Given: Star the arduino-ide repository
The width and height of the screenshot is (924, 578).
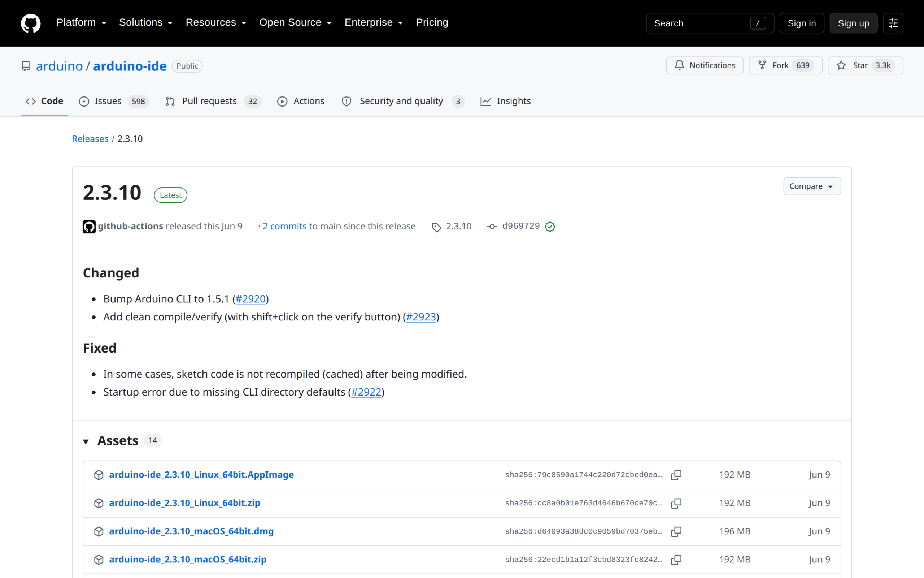Looking at the screenshot, I should click(865, 65).
